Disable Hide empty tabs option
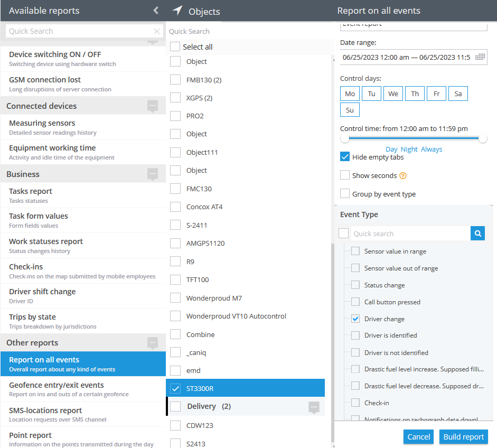Viewport: 497px width, 448px height. click(345, 156)
